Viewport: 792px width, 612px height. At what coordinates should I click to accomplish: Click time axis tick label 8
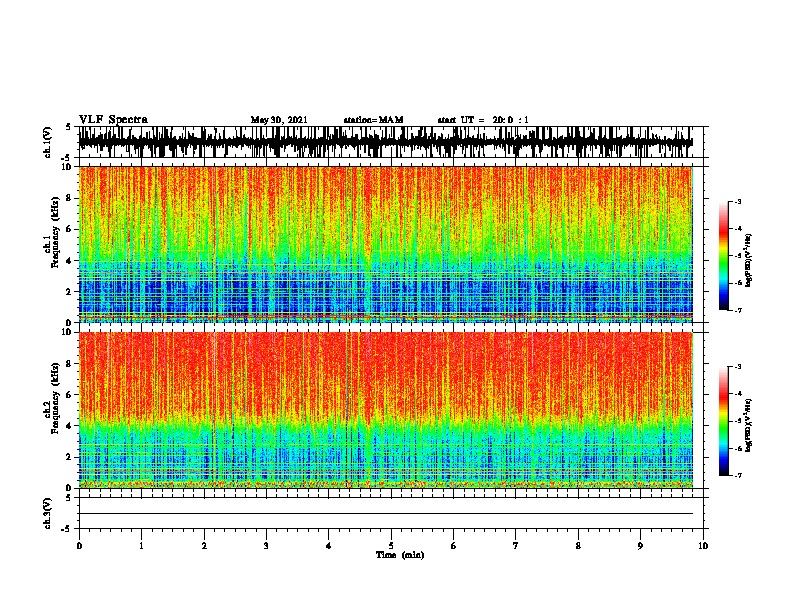578,546
